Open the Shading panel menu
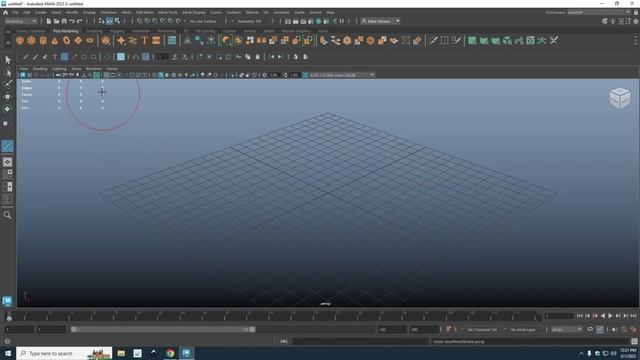Viewport: 640px width, 360px height. [40, 69]
